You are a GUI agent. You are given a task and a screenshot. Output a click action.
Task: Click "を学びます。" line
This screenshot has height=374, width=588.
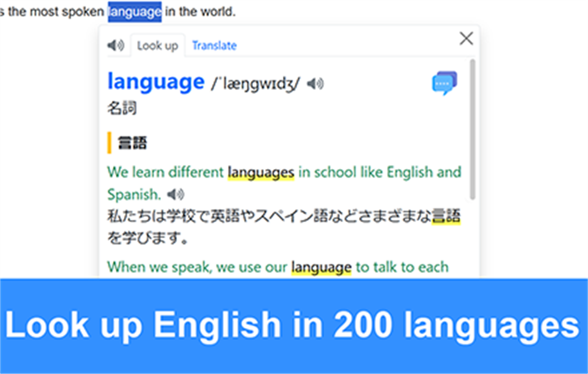tap(149, 238)
